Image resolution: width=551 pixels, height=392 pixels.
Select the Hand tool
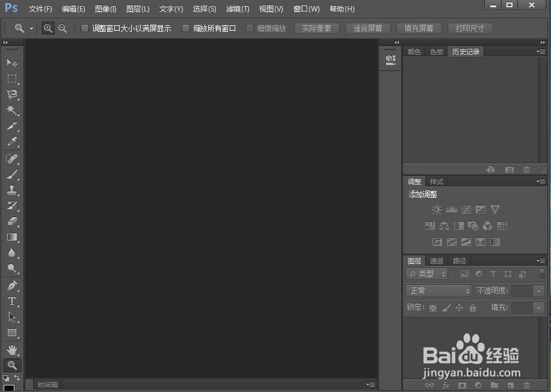[x=12, y=350]
